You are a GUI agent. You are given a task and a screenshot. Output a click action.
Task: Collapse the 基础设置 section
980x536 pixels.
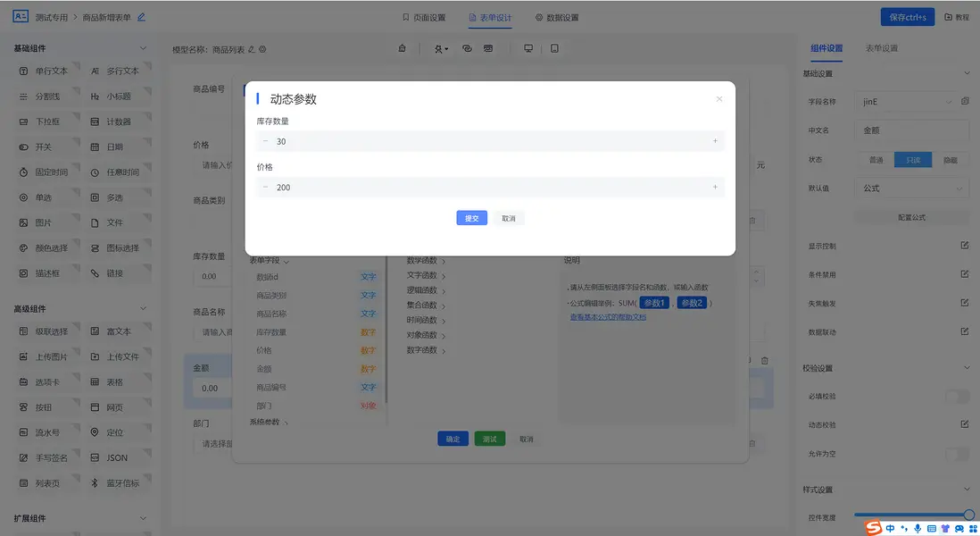click(968, 74)
